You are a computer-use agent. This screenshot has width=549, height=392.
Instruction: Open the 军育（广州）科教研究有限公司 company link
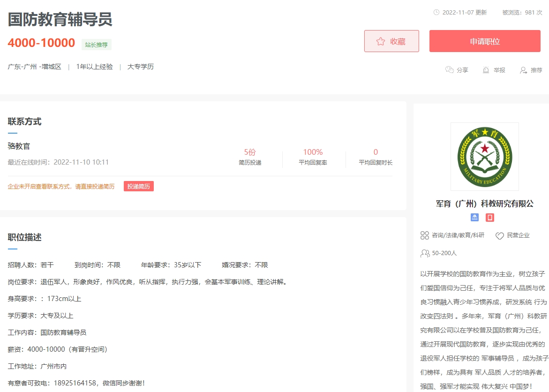485,204
